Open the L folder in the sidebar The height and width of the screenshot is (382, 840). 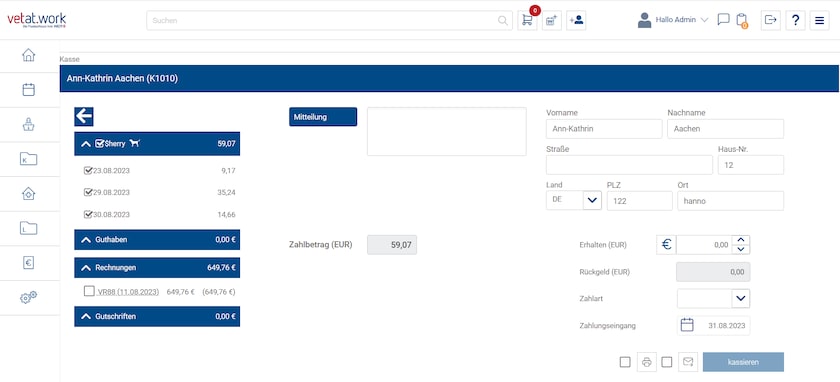pos(28,228)
